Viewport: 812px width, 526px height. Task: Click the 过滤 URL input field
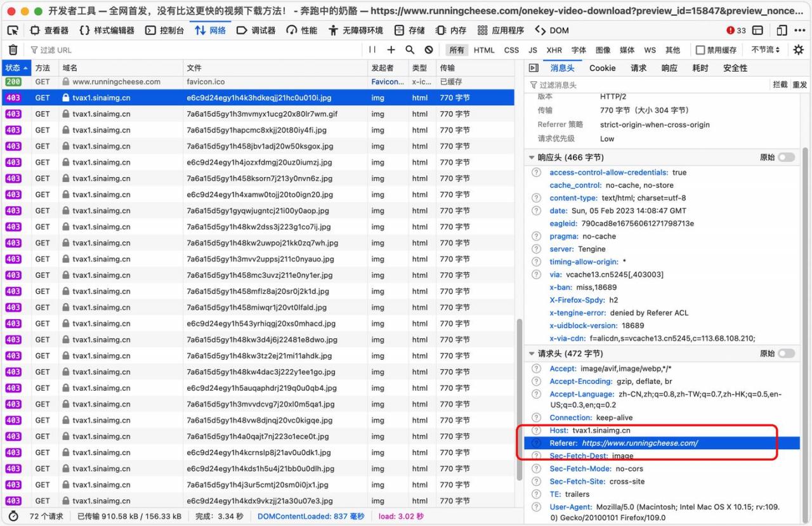pos(190,50)
